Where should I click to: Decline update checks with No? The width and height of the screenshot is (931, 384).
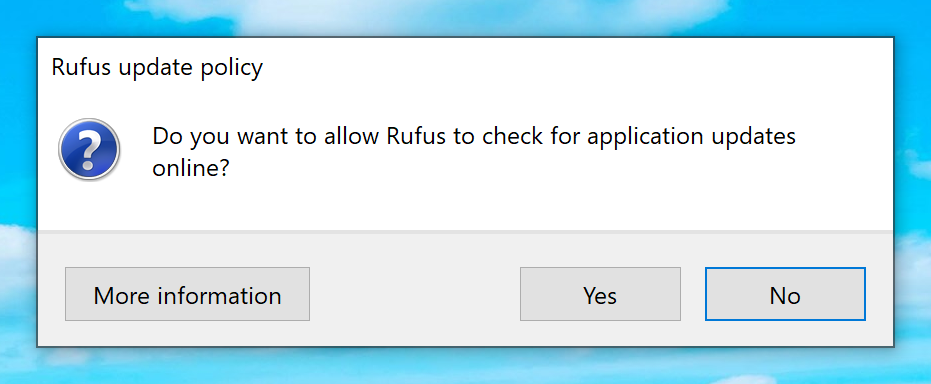click(x=785, y=294)
